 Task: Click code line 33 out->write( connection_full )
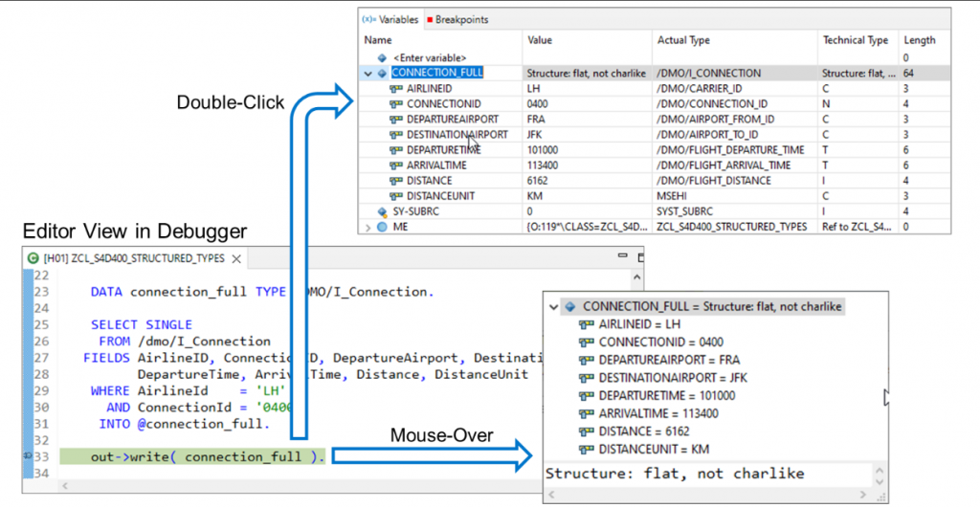tap(208, 456)
